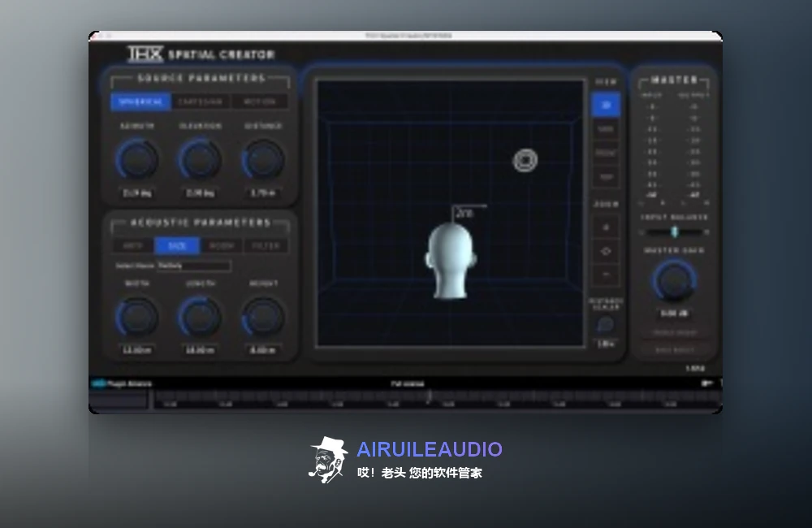The image size is (812, 528).
Task: Switch to the Front view
Action: [606, 153]
